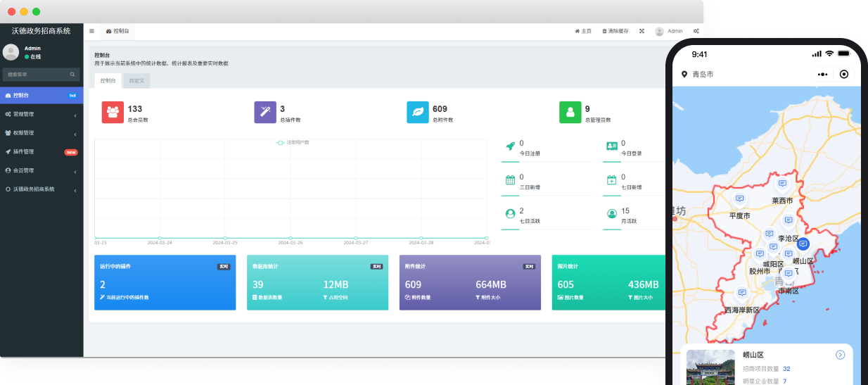Click the purple 总插件数 magic wand icon
Screen dimensions: 868x385
point(265,113)
